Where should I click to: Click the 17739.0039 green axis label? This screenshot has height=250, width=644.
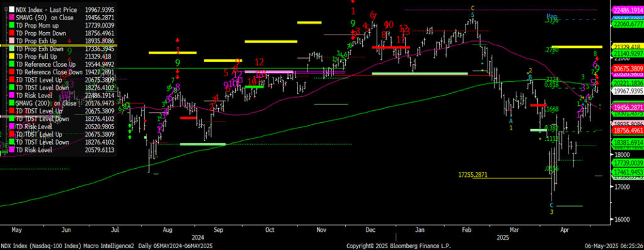[x=627, y=163]
